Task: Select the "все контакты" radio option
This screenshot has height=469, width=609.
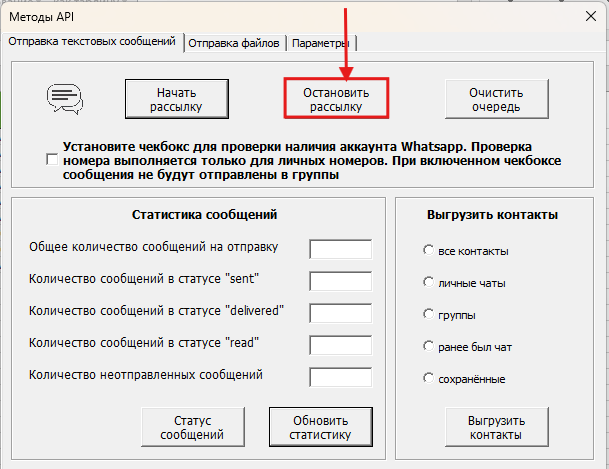Action: click(x=429, y=250)
